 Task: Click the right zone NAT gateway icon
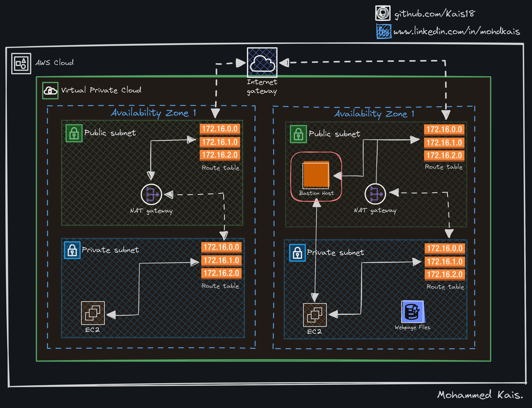point(375,194)
